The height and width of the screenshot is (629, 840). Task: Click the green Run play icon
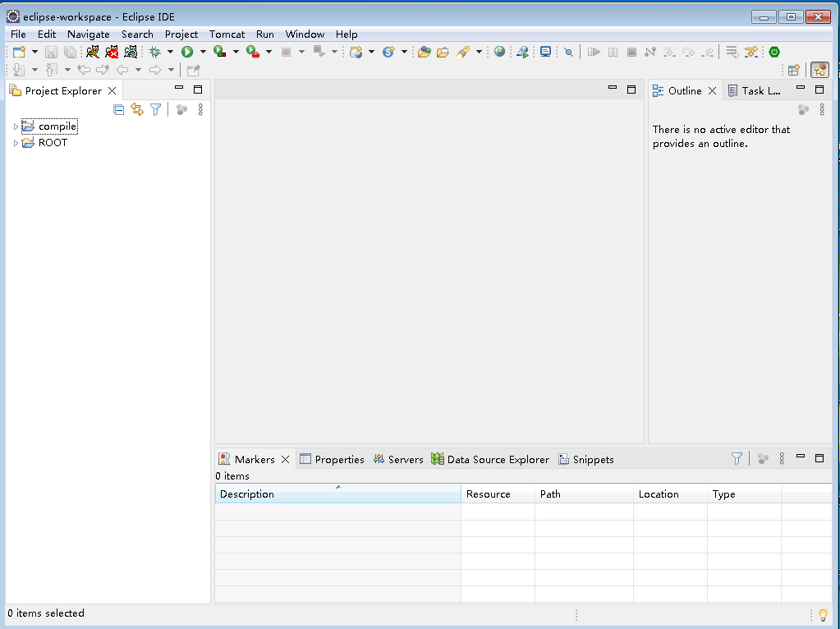[187, 52]
